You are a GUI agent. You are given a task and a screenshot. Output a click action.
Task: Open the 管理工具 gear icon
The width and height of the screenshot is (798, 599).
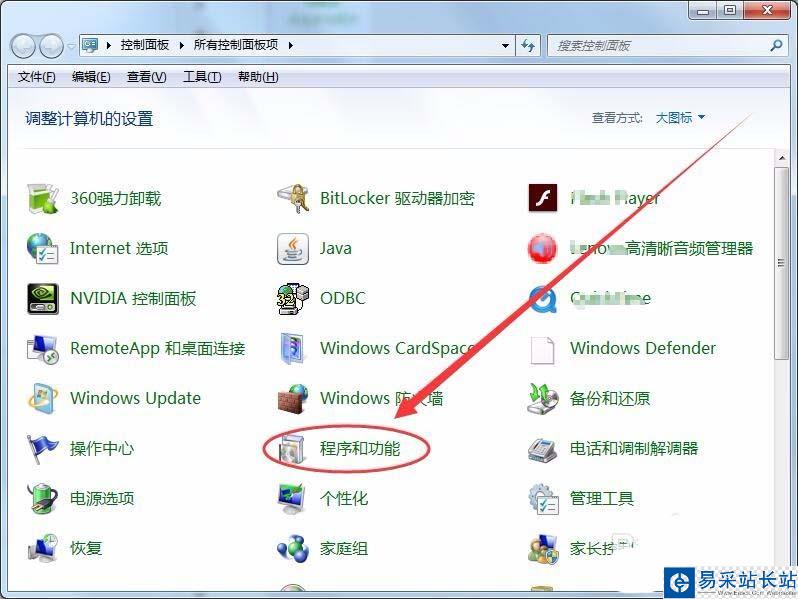pos(543,499)
